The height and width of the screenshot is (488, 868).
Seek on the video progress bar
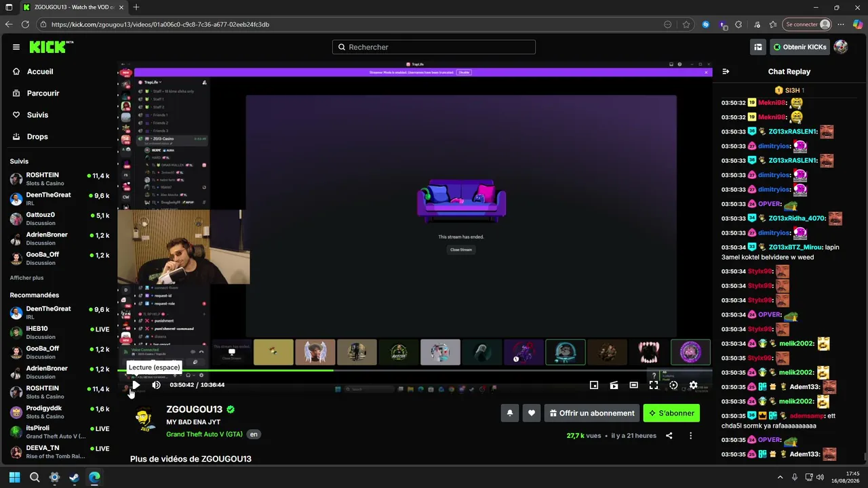[x=414, y=370]
